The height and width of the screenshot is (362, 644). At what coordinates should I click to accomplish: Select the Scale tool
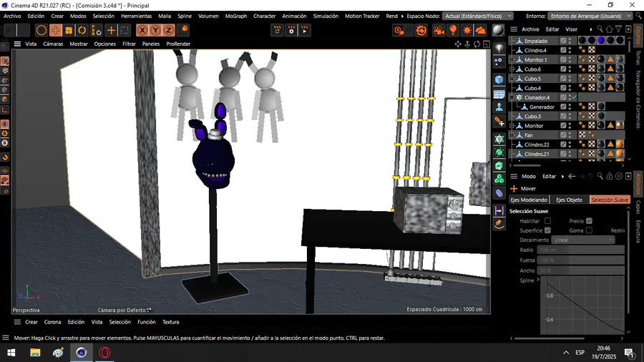69,30
